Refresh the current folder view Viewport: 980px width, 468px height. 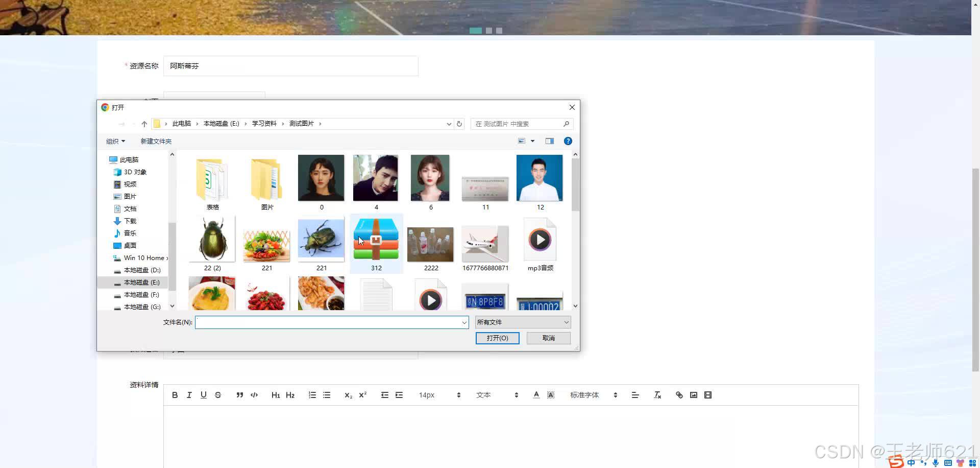[459, 124]
